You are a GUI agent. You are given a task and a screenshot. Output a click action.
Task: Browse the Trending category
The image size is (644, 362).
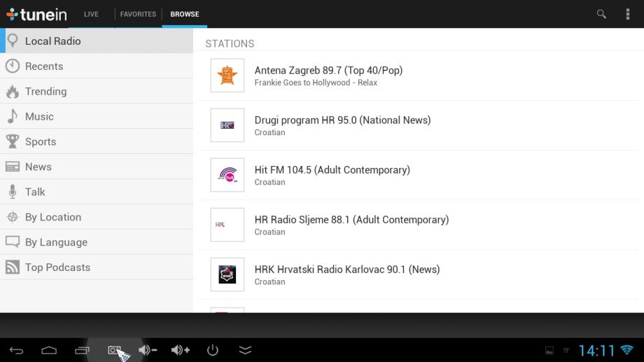pyautogui.click(x=97, y=91)
